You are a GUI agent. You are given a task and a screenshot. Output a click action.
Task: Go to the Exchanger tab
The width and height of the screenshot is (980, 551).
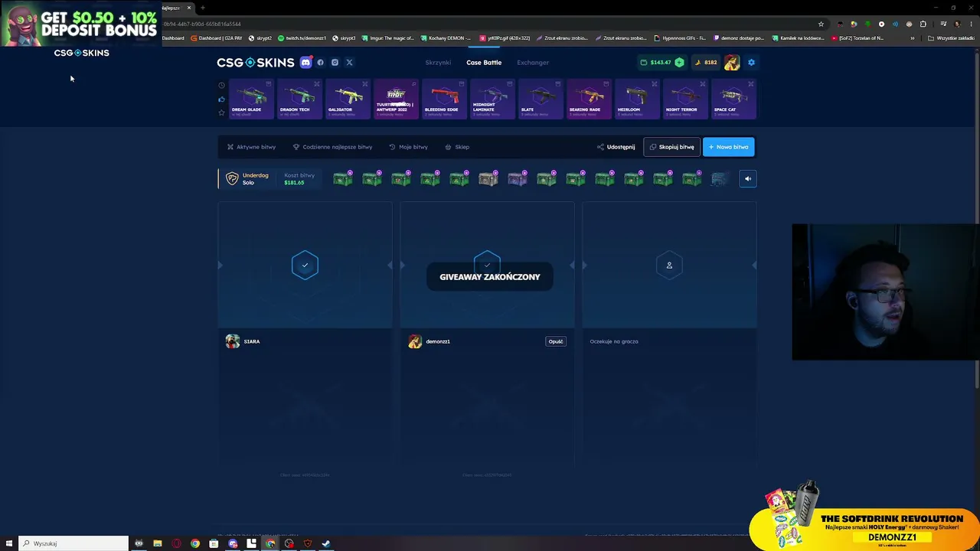pyautogui.click(x=533, y=63)
